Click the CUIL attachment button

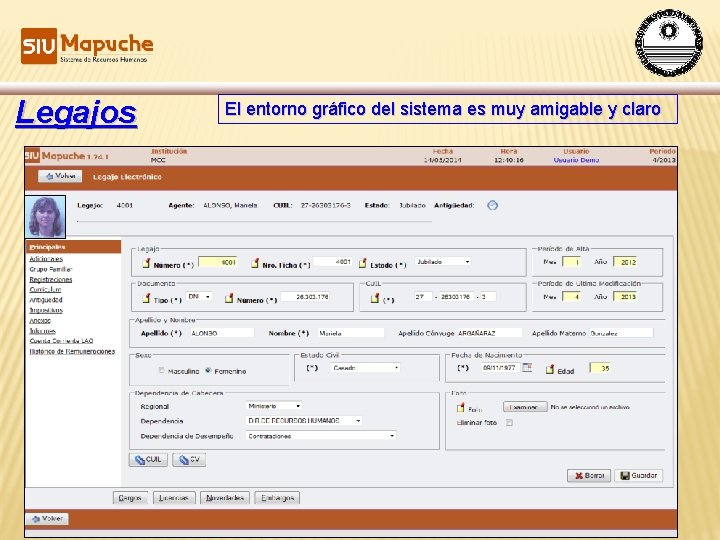148,460
